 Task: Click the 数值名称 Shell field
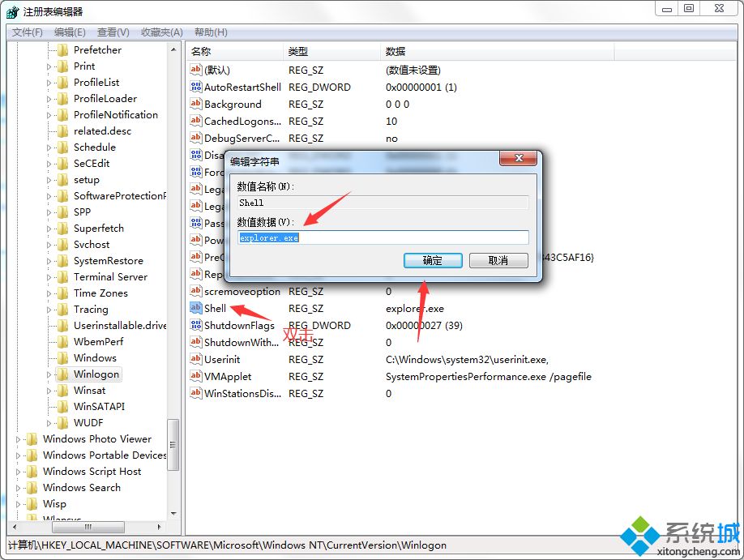coord(383,203)
